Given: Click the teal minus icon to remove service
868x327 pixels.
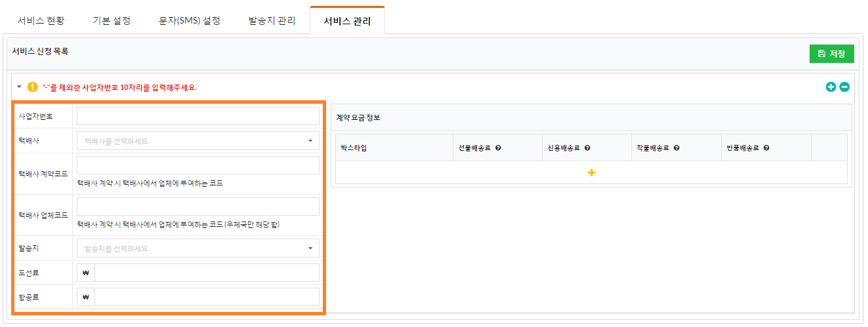Looking at the screenshot, I should point(844,87).
